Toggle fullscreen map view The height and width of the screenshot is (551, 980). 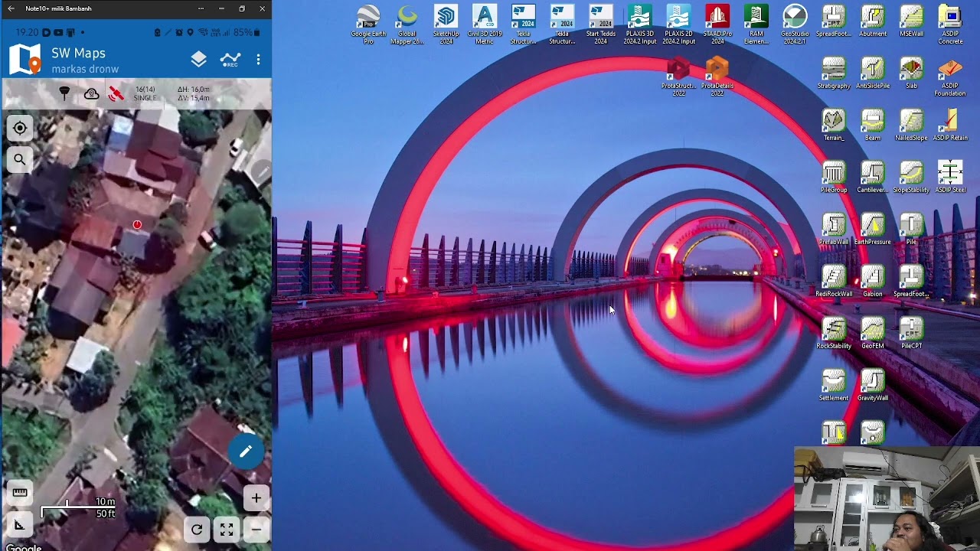point(227,529)
